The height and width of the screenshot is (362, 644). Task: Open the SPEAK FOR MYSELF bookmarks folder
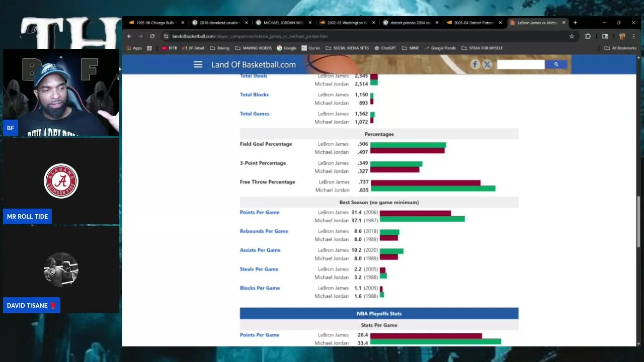pos(481,48)
